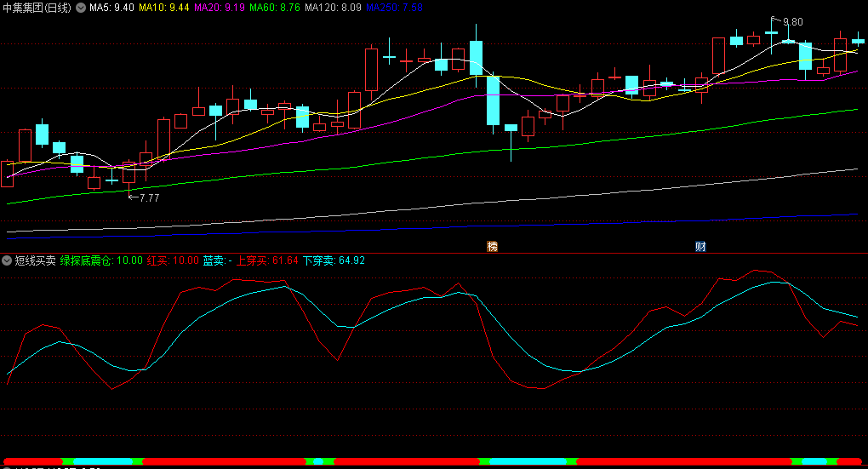
Task: Click the blue MA250 label
Action: pos(394,8)
